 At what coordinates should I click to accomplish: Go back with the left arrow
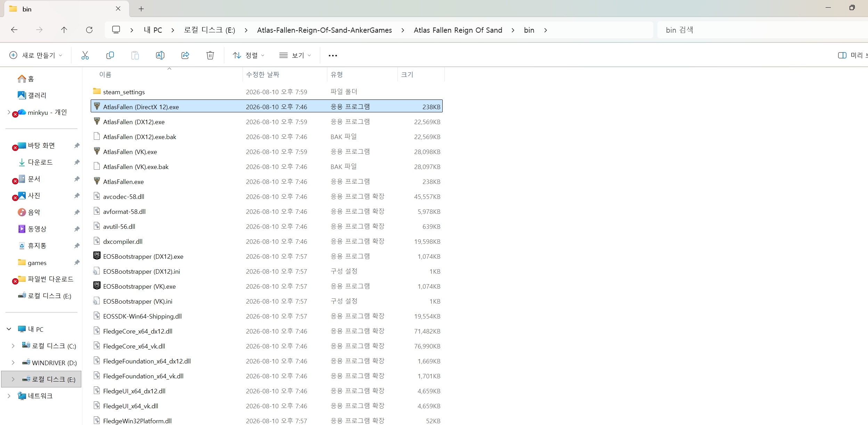coord(14,30)
